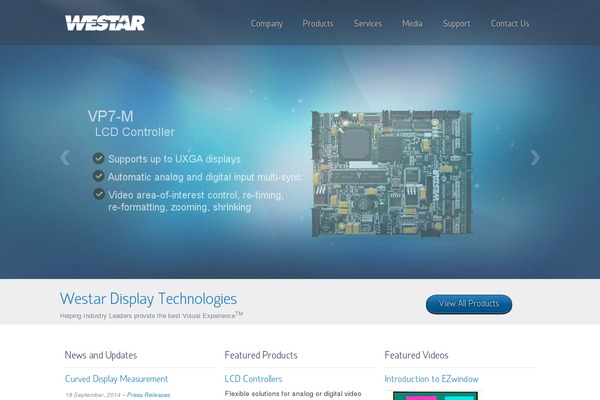Click the View All Products button
The image size is (600, 400).
pos(469,304)
